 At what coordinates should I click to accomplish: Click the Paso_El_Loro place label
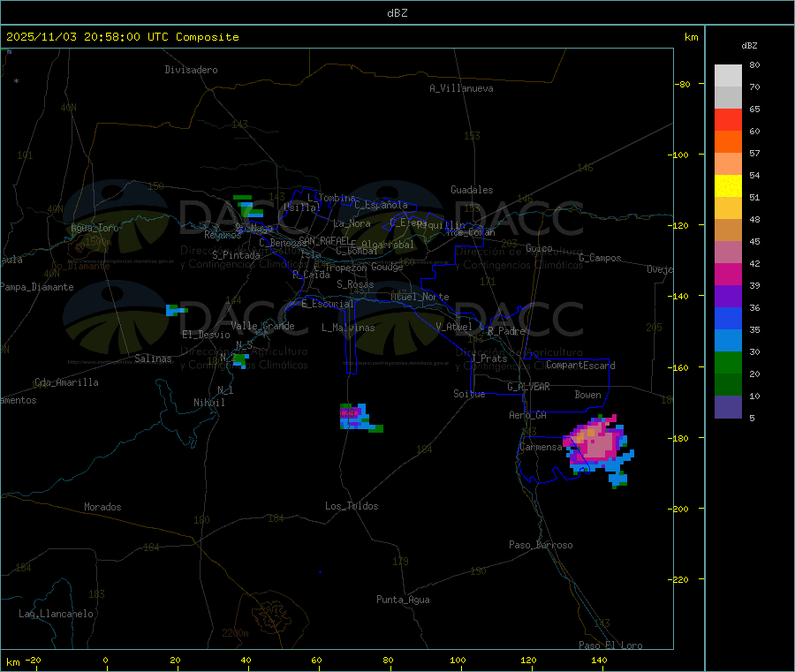coord(610,646)
